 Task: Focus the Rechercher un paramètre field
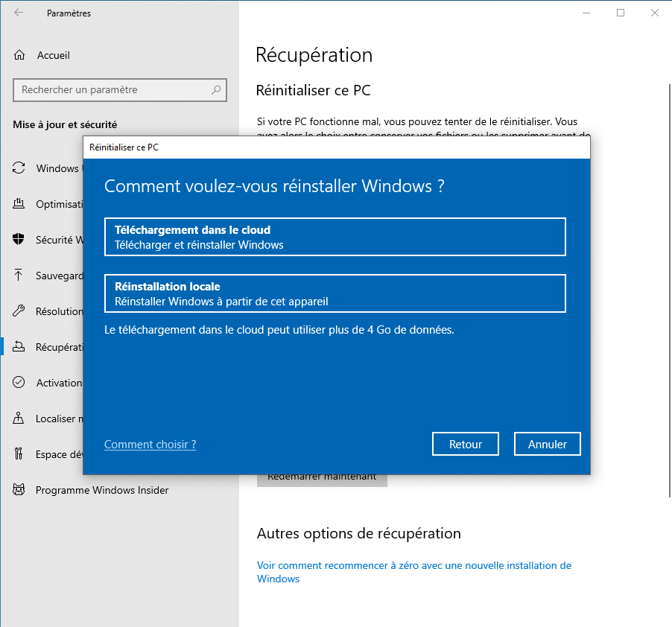(120, 90)
